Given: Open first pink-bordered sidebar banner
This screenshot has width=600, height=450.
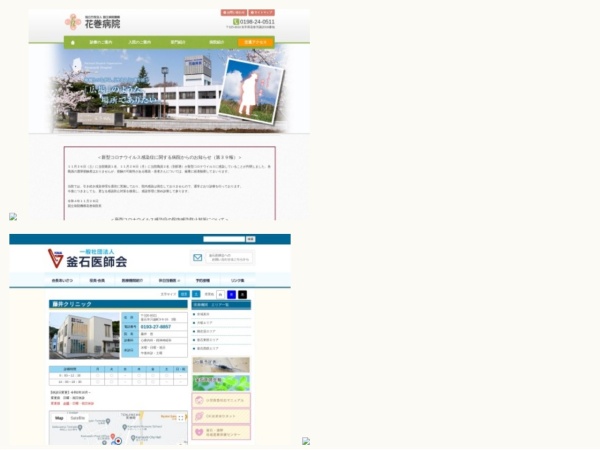Looking at the screenshot, I should pyautogui.click(x=221, y=400).
